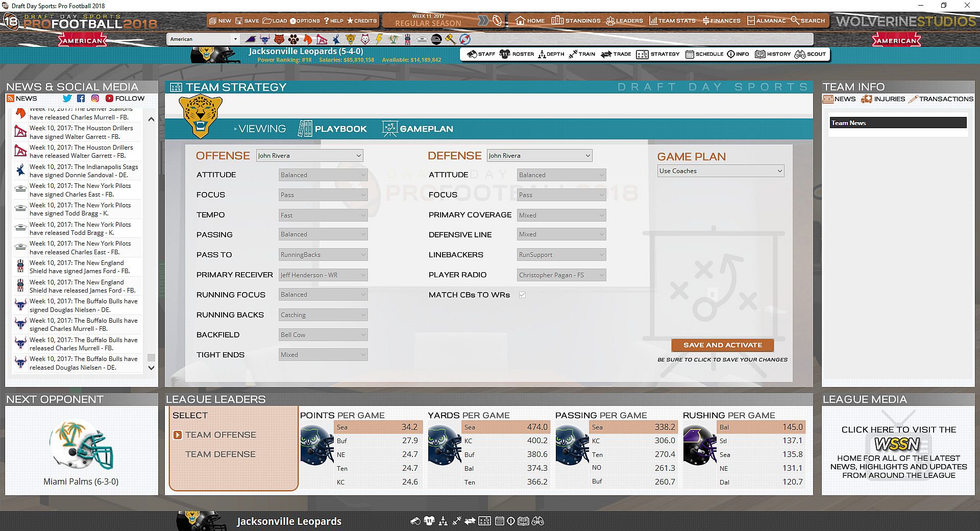Advance the week with the football icon
980x531 pixels.
tap(497, 21)
